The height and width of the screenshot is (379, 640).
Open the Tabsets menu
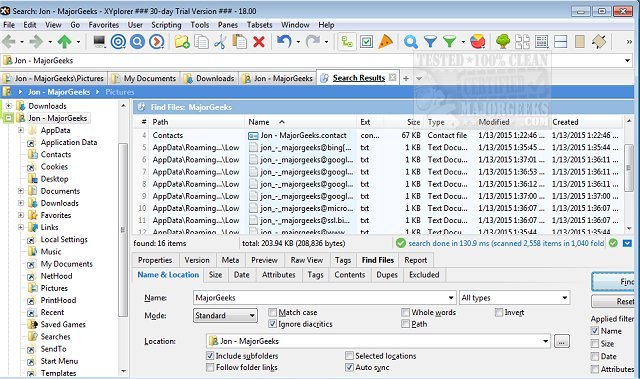pos(259,25)
